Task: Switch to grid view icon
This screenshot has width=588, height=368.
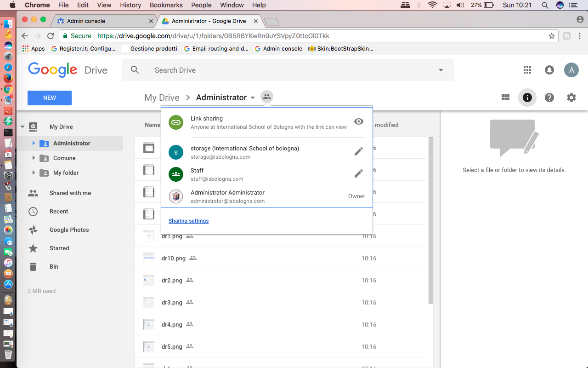Action: point(505,98)
